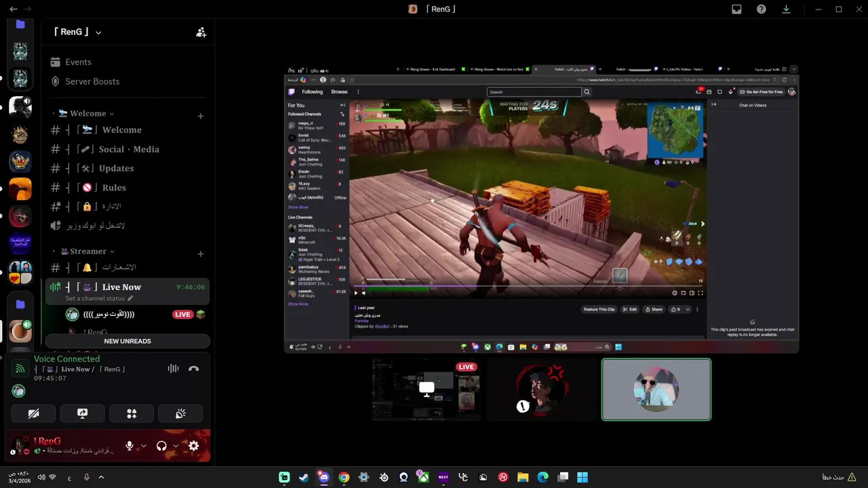The image size is (868, 488).
Task: Open Google Chrome from the taskbar
Action: (344, 477)
